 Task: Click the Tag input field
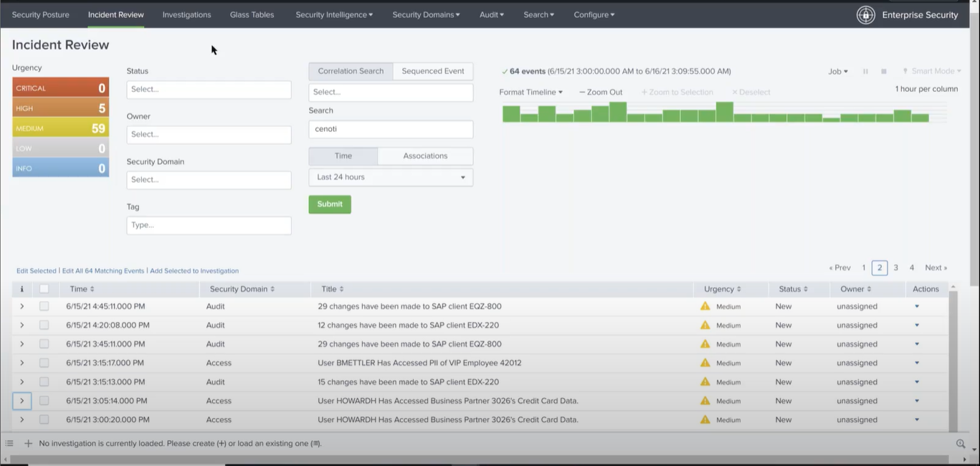click(x=209, y=225)
